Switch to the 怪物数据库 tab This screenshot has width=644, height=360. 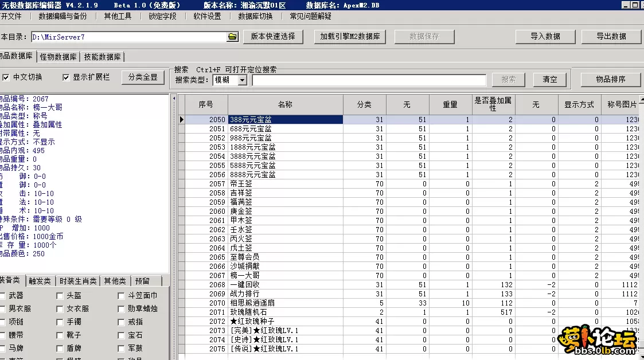(x=58, y=56)
